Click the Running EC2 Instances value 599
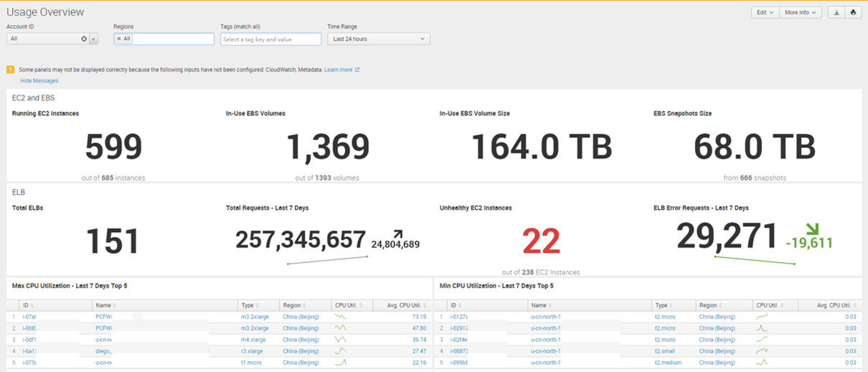This screenshot has height=372, width=868. (113, 147)
